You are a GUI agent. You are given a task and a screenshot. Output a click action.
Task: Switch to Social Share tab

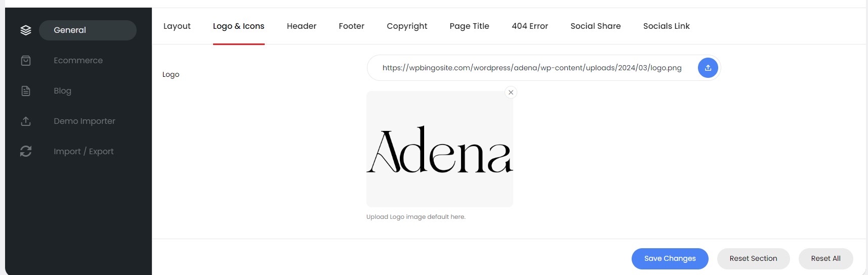(x=595, y=26)
